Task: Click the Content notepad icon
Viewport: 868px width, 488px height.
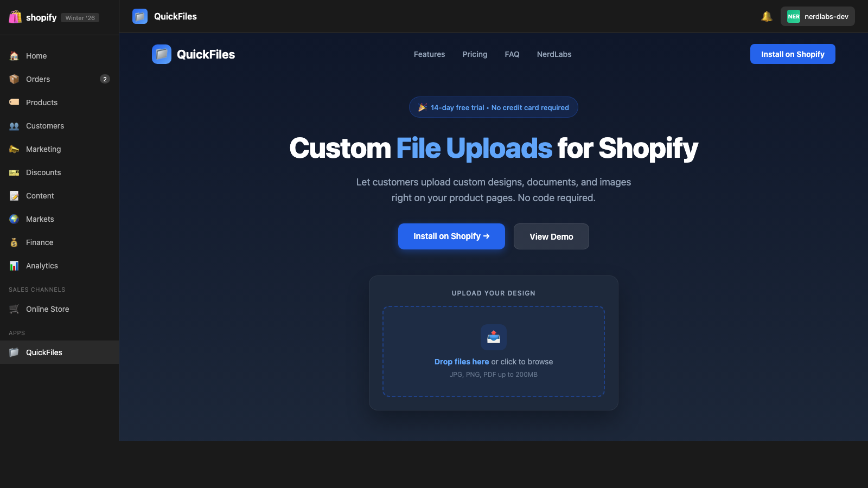Action: point(14,196)
